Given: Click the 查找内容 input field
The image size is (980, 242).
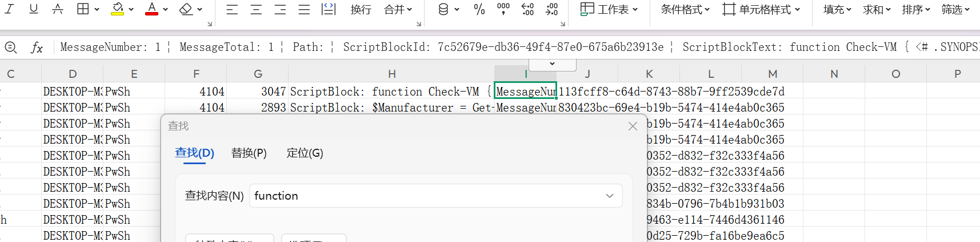Looking at the screenshot, I should point(435,196).
